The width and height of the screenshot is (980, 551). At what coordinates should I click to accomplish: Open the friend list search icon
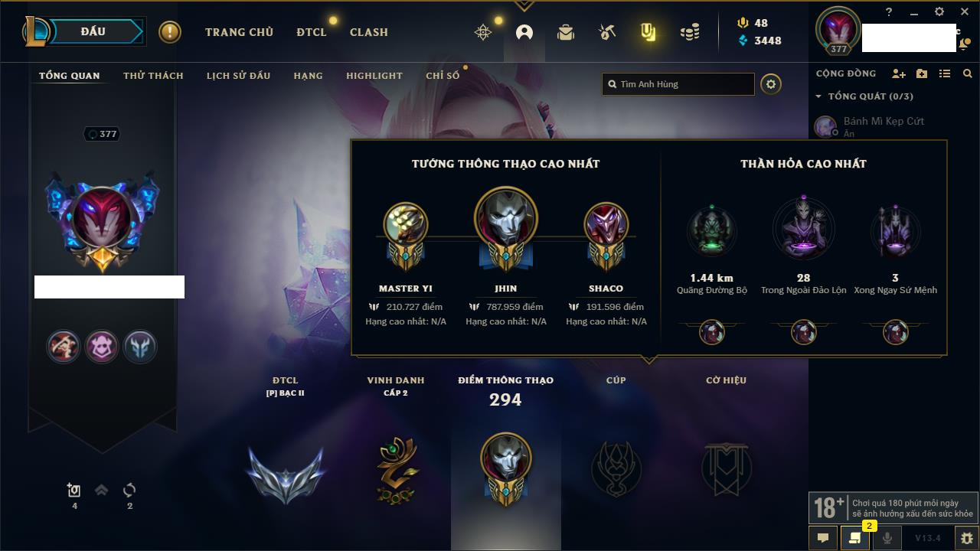(968, 73)
